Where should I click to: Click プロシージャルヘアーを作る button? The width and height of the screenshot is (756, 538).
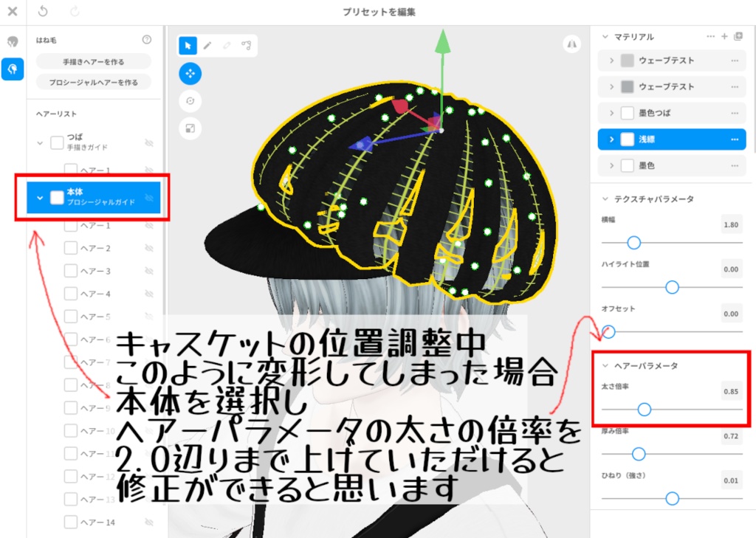pyautogui.click(x=94, y=81)
